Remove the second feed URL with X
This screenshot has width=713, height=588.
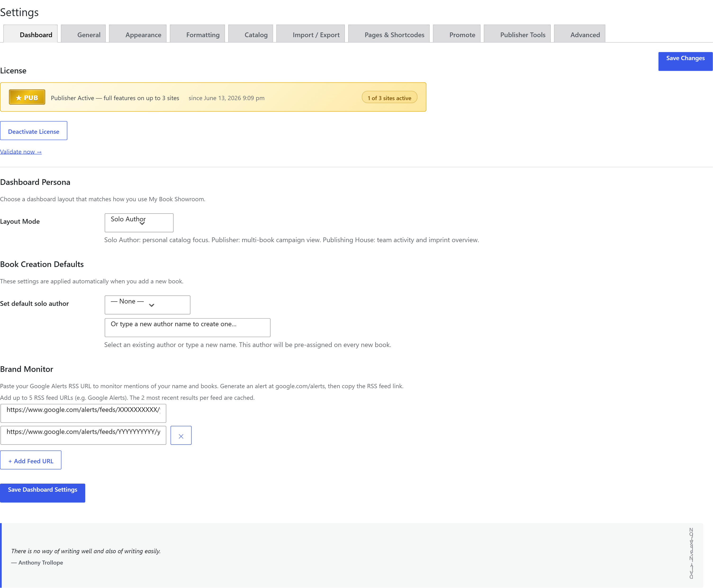[x=181, y=435]
